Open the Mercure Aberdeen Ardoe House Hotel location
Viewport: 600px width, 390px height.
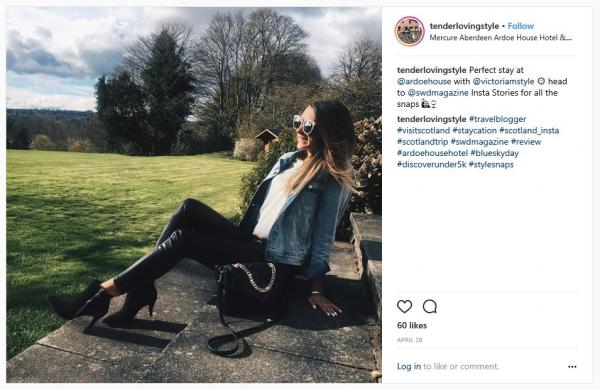click(x=501, y=38)
